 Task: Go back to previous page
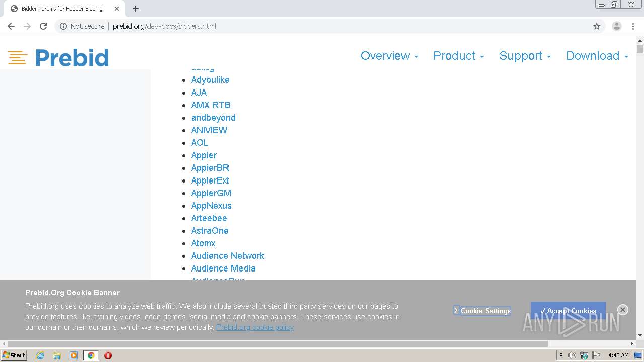coord(11,26)
